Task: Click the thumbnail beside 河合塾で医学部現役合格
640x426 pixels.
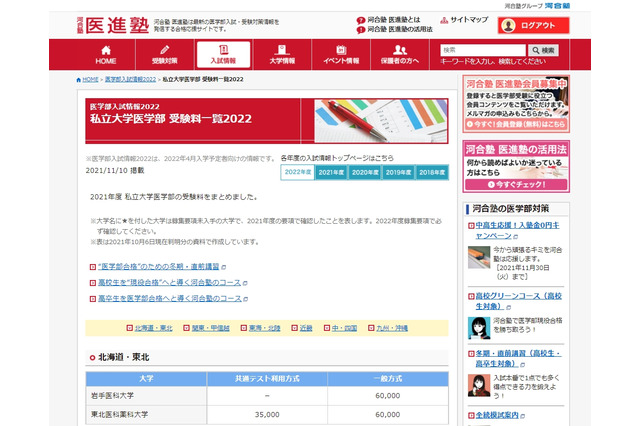Action: tap(479, 328)
